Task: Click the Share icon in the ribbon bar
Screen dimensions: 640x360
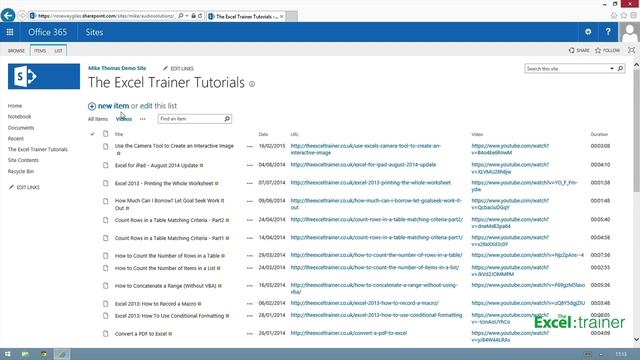Action: click(571, 50)
